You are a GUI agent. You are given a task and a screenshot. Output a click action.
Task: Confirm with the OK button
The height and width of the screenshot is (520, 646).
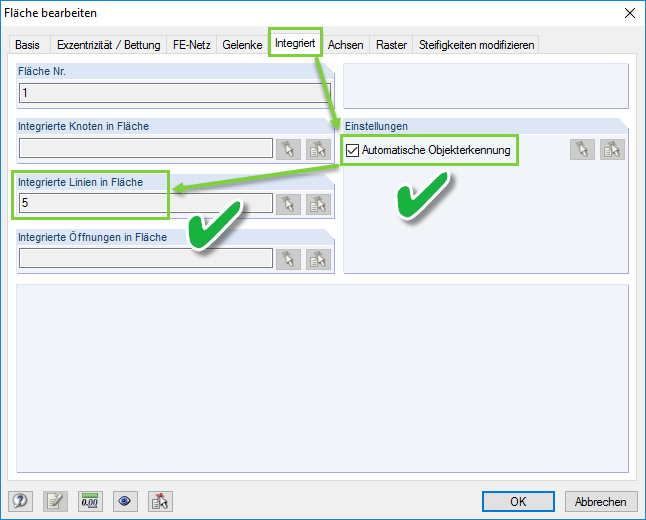coord(518,501)
